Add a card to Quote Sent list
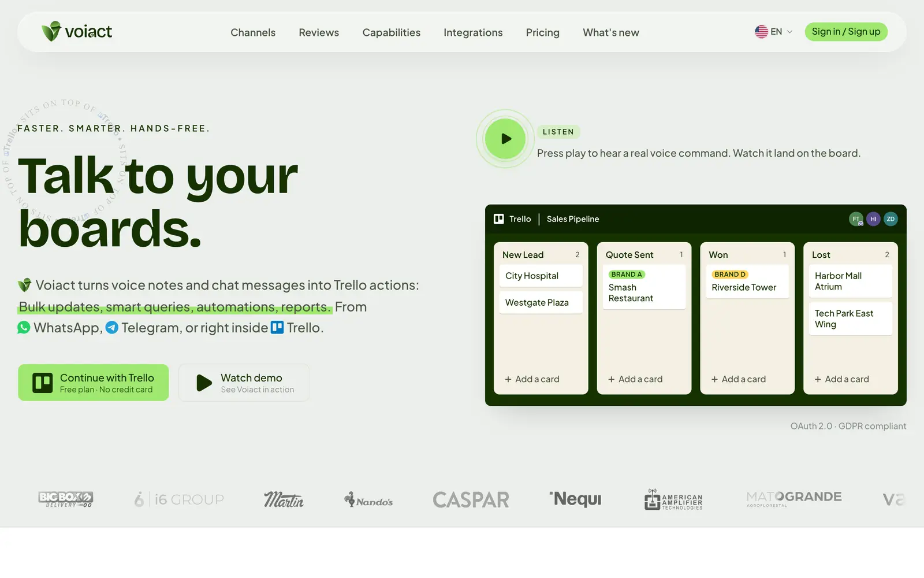 pyautogui.click(x=635, y=379)
